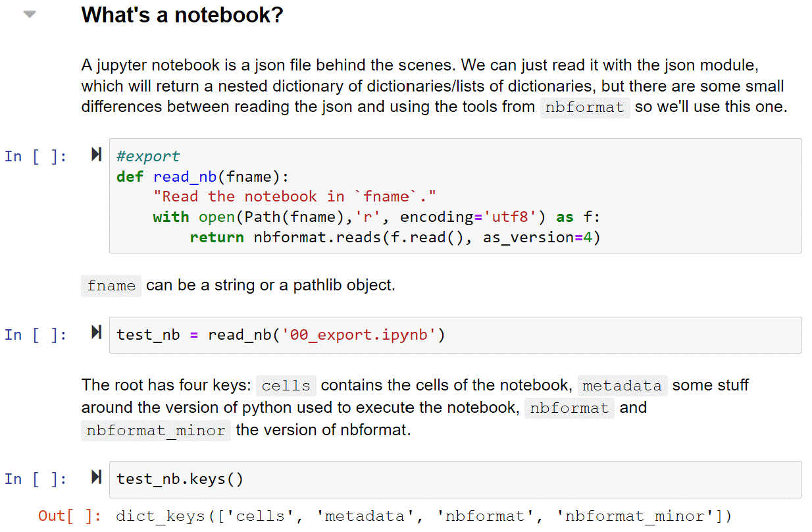Click the "can be a string or a pathlib object" text

(270, 286)
